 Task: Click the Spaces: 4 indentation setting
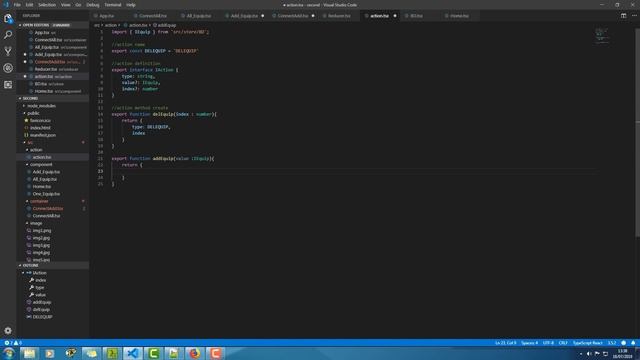coord(529,343)
